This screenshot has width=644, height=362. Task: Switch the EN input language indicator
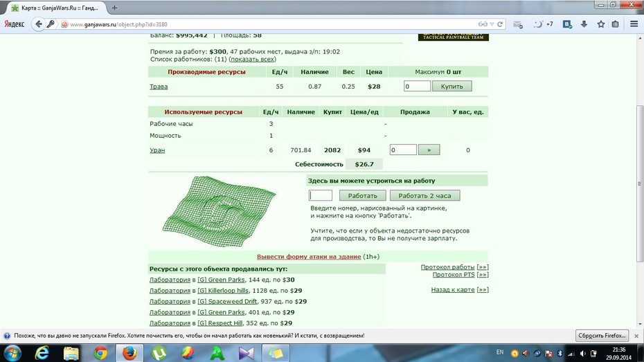(500, 352)
